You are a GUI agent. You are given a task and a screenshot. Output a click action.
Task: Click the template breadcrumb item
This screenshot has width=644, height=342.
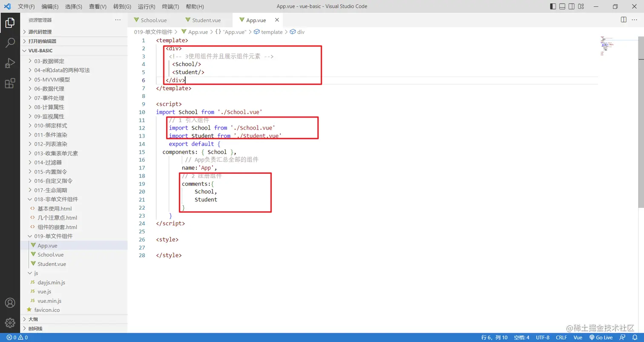[268, 32]
